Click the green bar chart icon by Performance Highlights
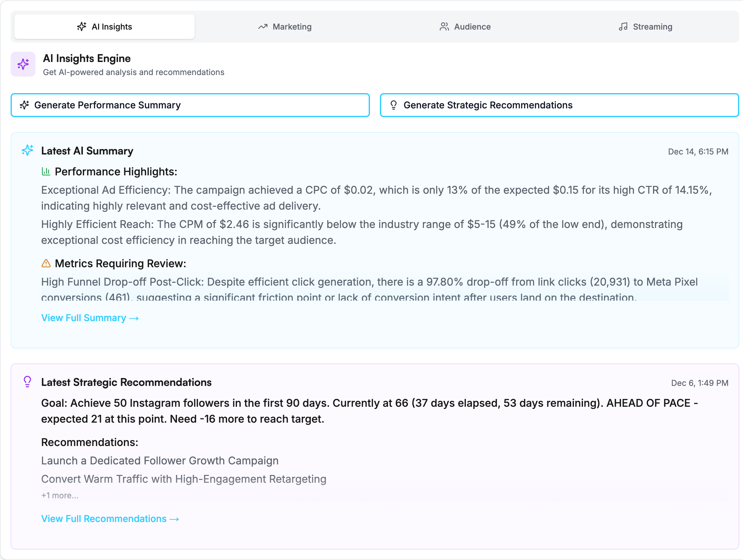The image size is (743, 560). pos(46,171)
